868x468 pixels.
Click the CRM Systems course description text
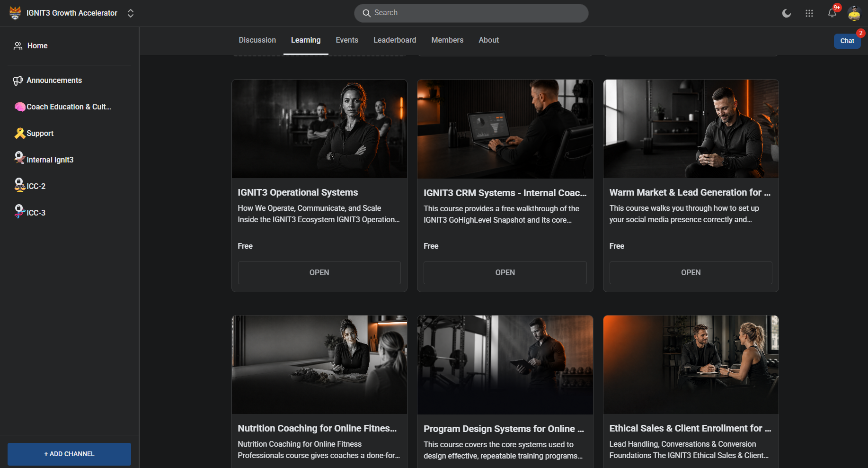pyautogui.click(x=501, y=215)
